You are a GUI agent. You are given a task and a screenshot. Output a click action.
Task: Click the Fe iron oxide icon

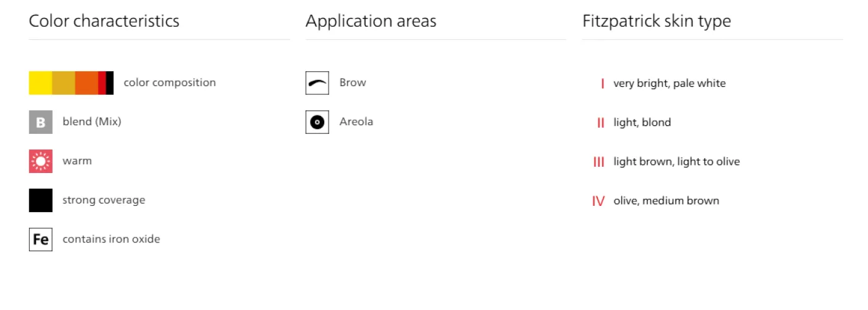point(40,239)
